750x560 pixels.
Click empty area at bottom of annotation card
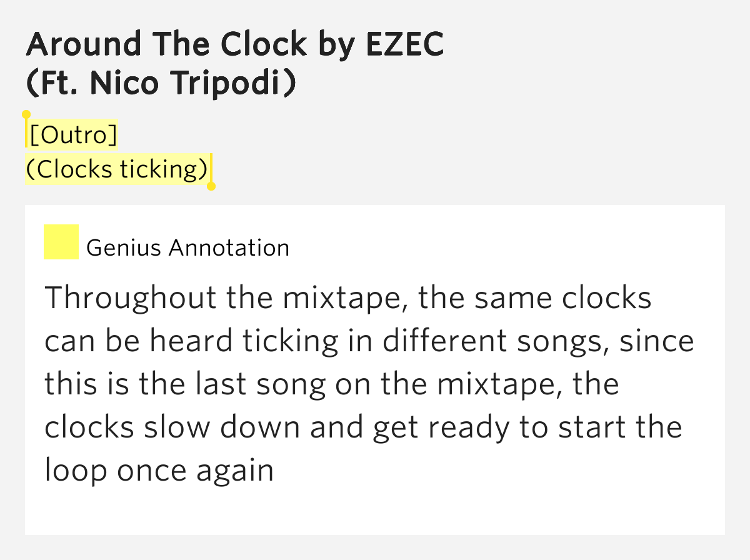375,509
